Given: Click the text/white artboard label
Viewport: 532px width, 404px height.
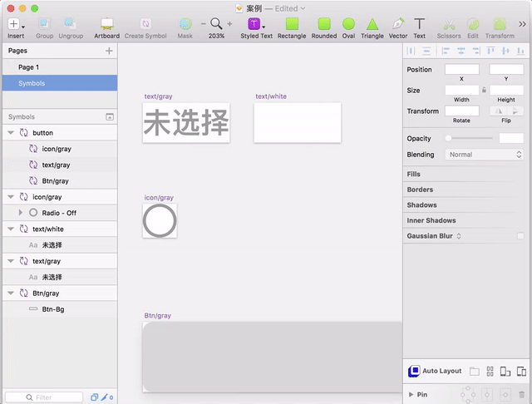Looking at the screenshot, I should click(271, 96).
